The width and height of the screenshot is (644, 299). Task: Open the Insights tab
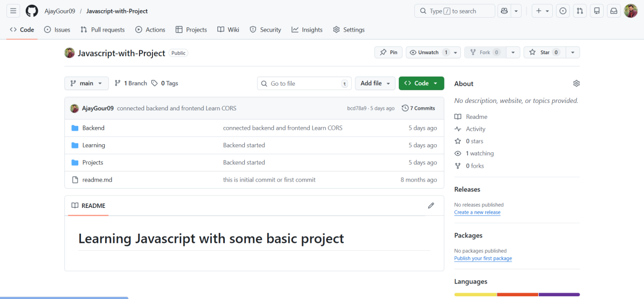307,30
